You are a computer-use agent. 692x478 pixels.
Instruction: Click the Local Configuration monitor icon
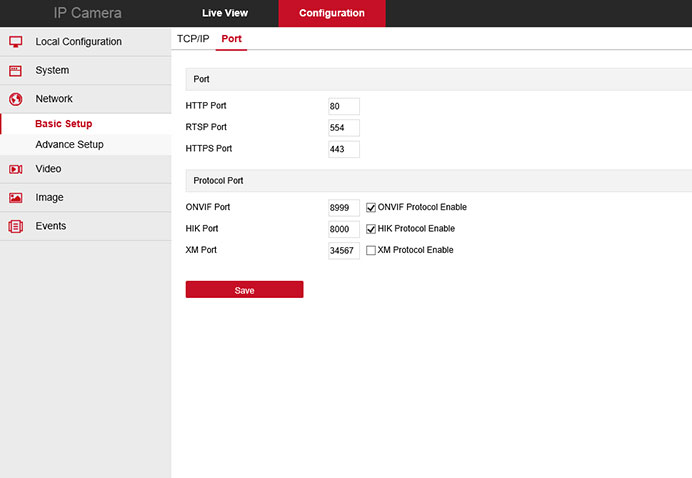(15, 42)
